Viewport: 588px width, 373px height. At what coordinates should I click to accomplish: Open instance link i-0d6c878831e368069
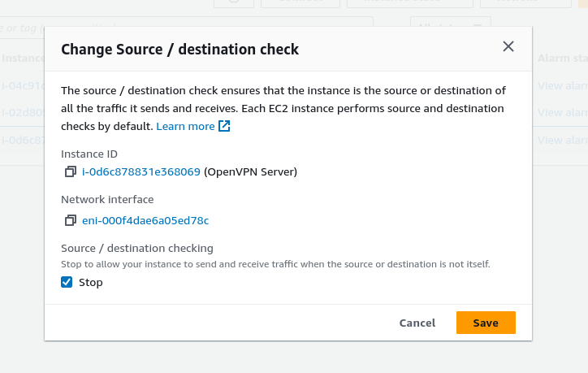coord(141,171)
